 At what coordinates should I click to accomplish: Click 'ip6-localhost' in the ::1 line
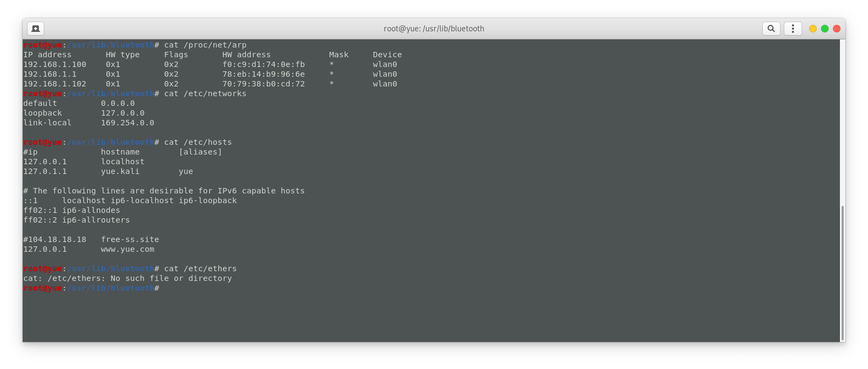click(142, 200)
